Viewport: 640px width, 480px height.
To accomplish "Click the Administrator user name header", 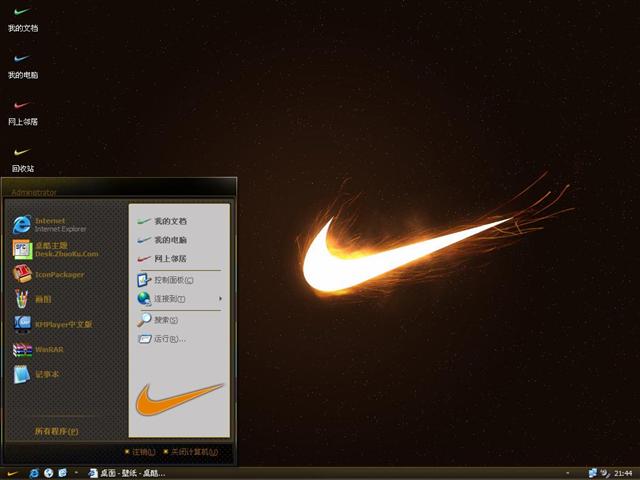I will pos(34,192).
